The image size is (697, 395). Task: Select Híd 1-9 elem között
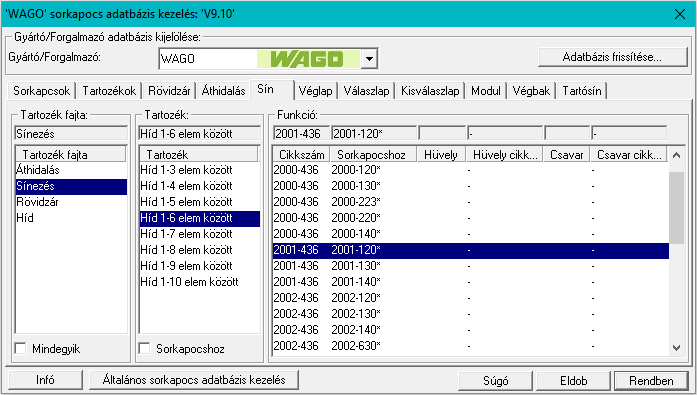coord(200,266)
